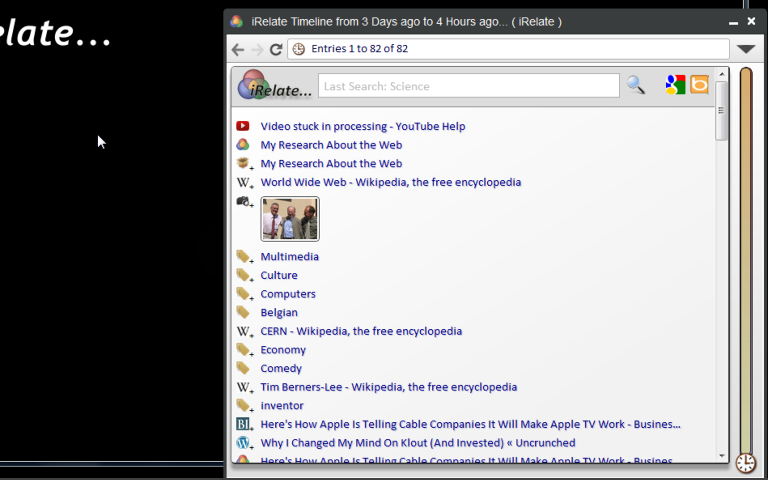Click Business Insider icon beside Apple TV entry

coord(244,424)
